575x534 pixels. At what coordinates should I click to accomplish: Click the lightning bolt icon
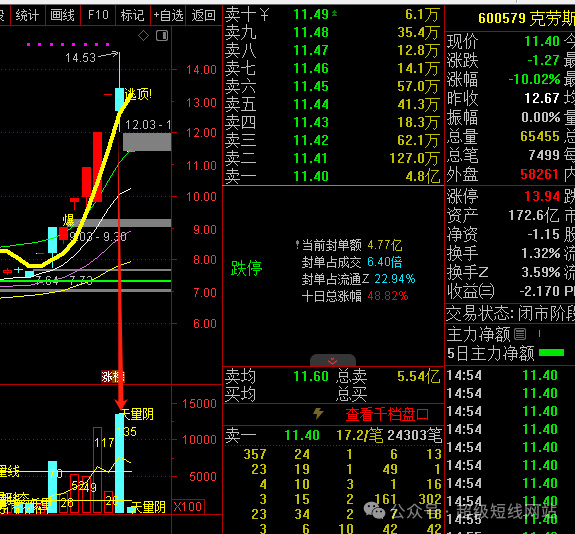point(318,414)
